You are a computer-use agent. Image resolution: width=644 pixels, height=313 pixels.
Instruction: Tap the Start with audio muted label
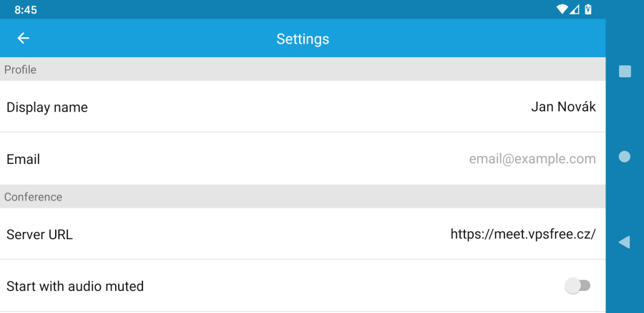[x=75, y=286]
